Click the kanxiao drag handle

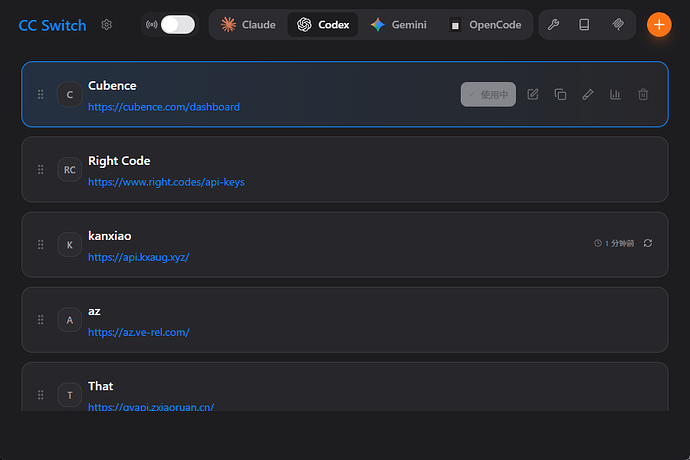point(40,245)
